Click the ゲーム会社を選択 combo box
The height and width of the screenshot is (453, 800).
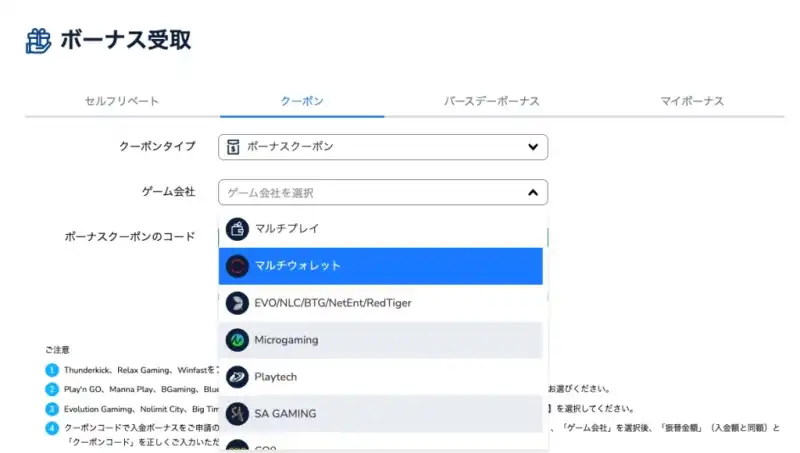pyautogui.click(x=383, y=192)
